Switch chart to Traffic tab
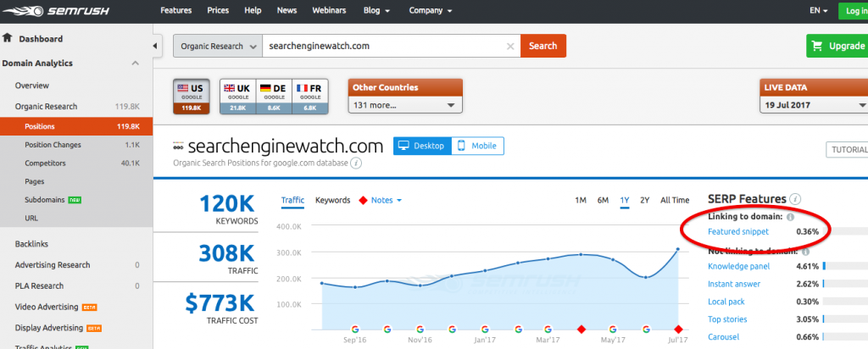Image resolution: width=868 pixels, height=349 pixels. click(x=292, y=200)
